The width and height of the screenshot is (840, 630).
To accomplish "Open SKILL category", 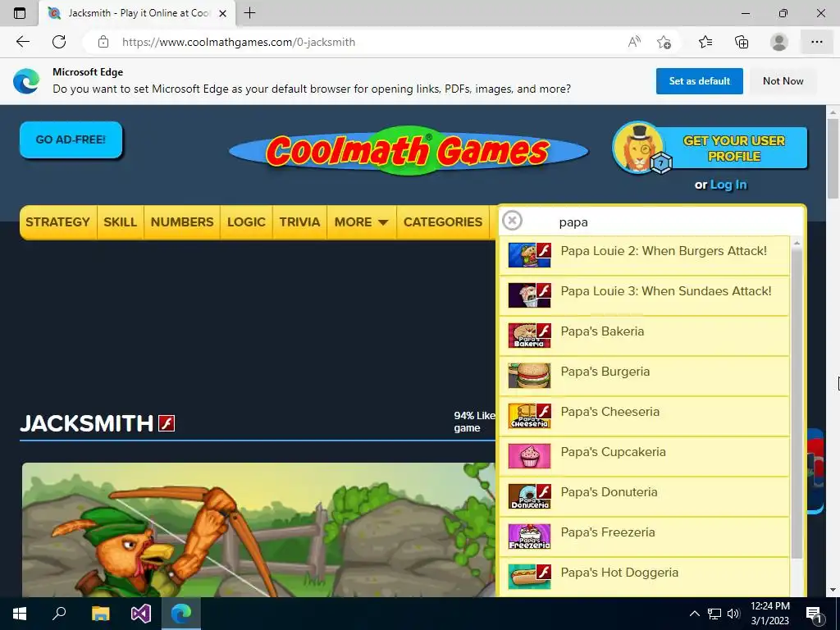I will click(x=120, y=221).
